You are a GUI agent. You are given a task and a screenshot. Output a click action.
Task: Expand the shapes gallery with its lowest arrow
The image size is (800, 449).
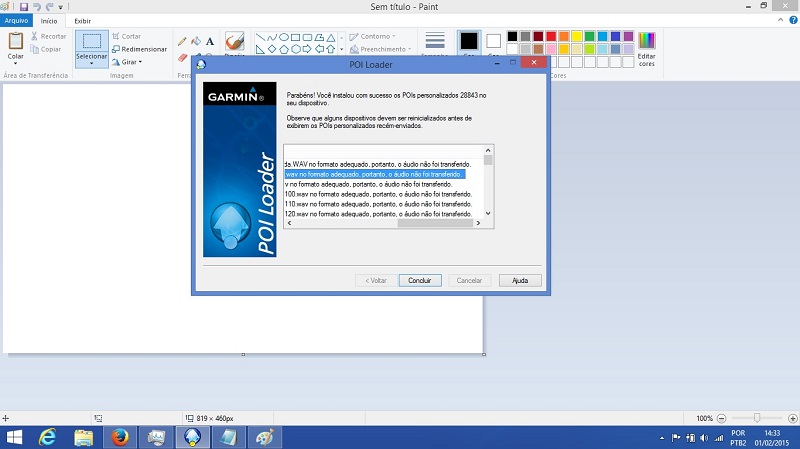coord(342,50)
